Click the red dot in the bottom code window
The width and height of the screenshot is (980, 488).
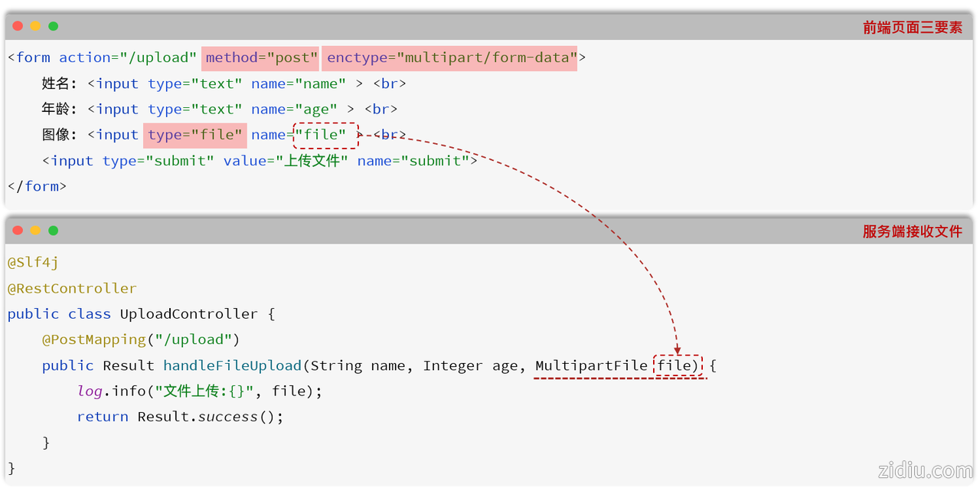point(18,231)
